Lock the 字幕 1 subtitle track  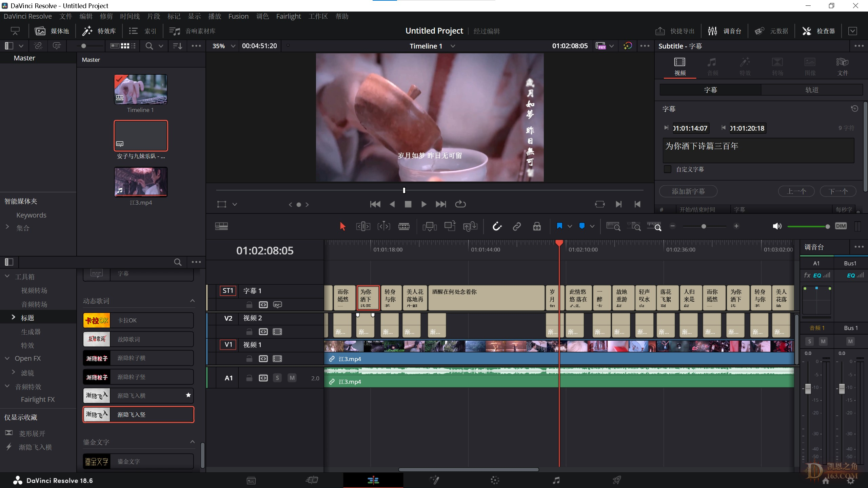click(x=249, y=305)
